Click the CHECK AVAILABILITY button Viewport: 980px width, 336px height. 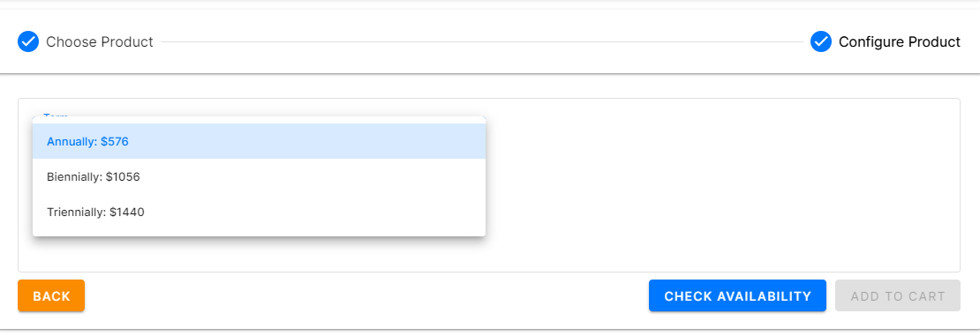(737, 295)
